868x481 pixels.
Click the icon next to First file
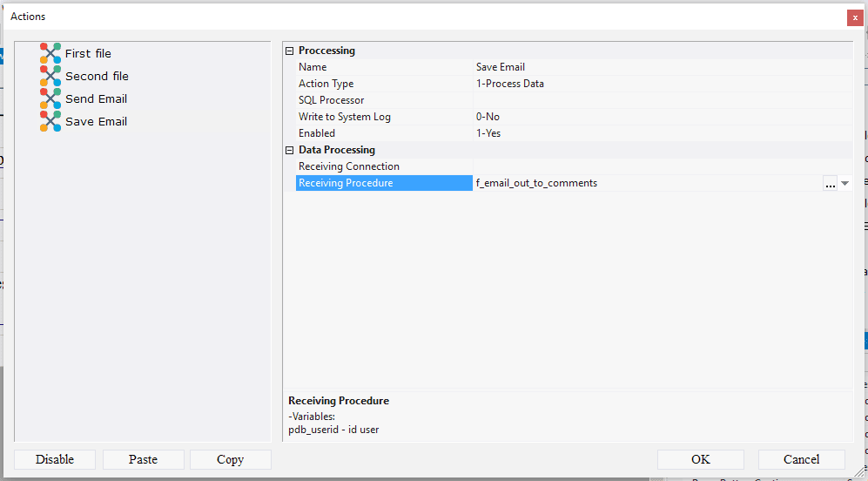coord(50,53)
